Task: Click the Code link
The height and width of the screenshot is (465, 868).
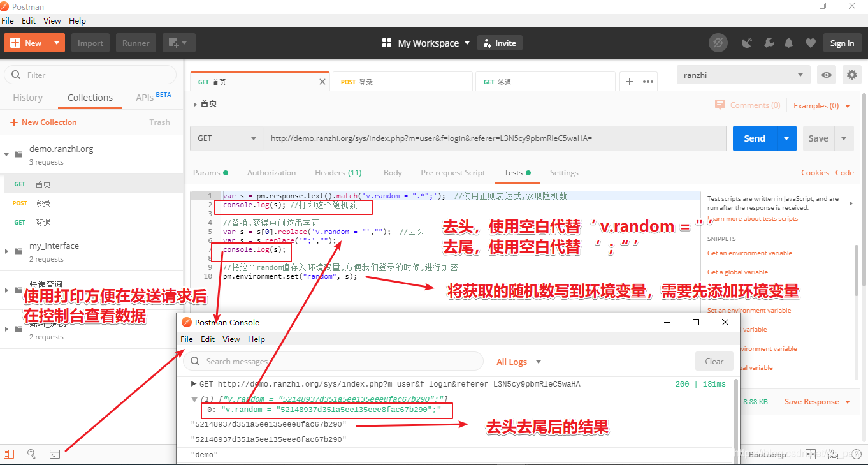Action: (x=844, y=173)
